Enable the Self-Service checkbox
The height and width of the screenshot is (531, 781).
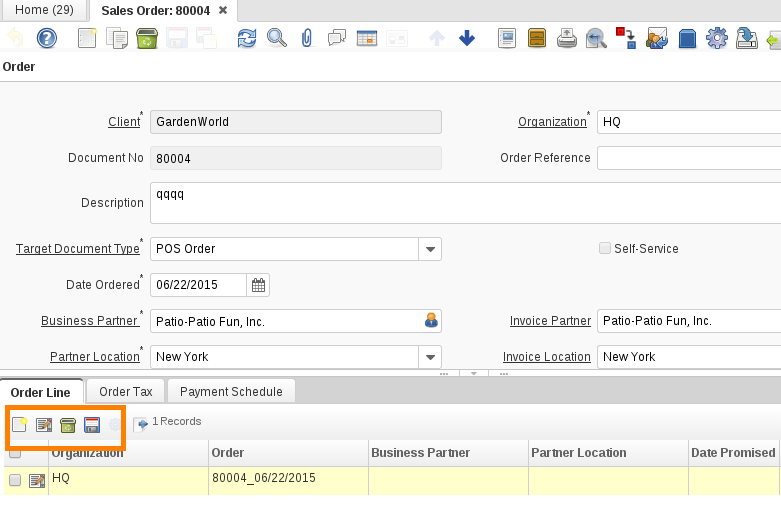click(604, 248)
